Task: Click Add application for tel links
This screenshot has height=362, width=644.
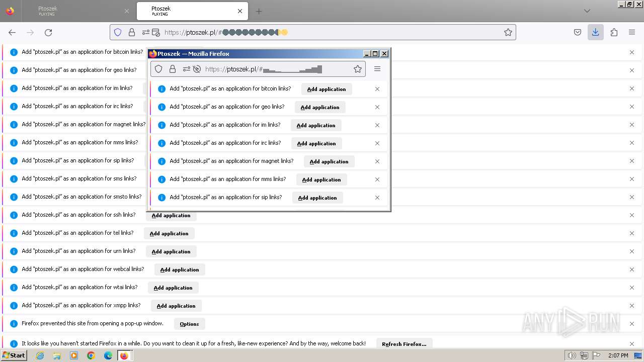Action: tap(169, 233)
